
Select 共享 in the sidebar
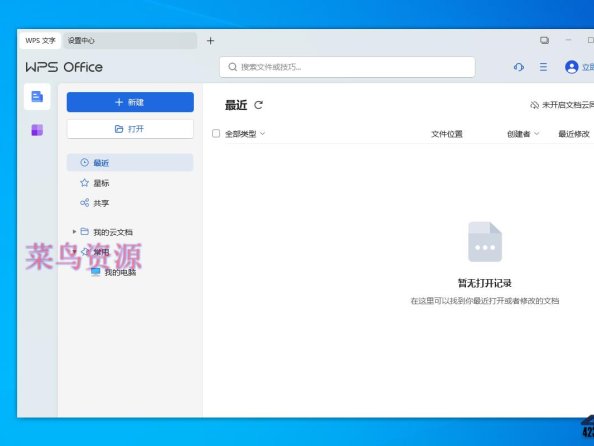pos(130,203)
